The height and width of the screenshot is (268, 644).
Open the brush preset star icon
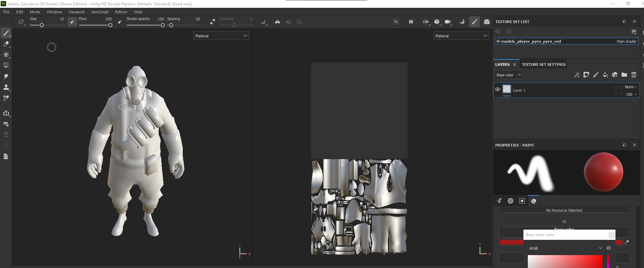[21, 22]
